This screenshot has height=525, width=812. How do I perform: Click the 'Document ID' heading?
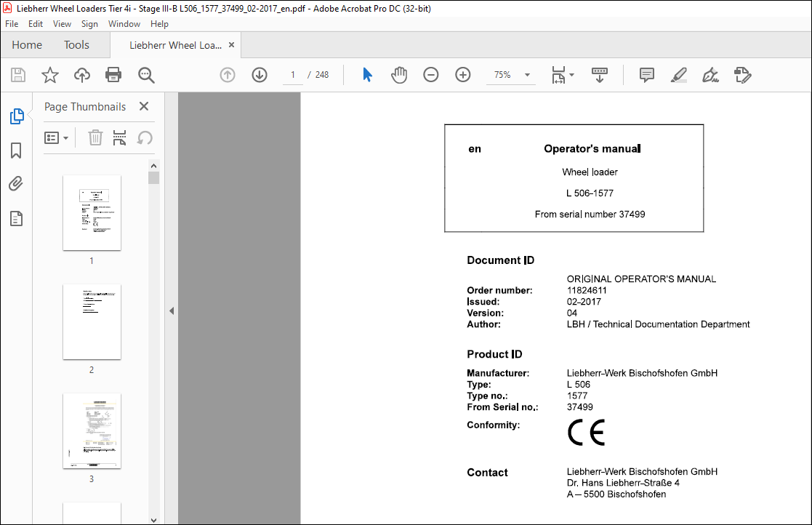[x=500, y=260]
